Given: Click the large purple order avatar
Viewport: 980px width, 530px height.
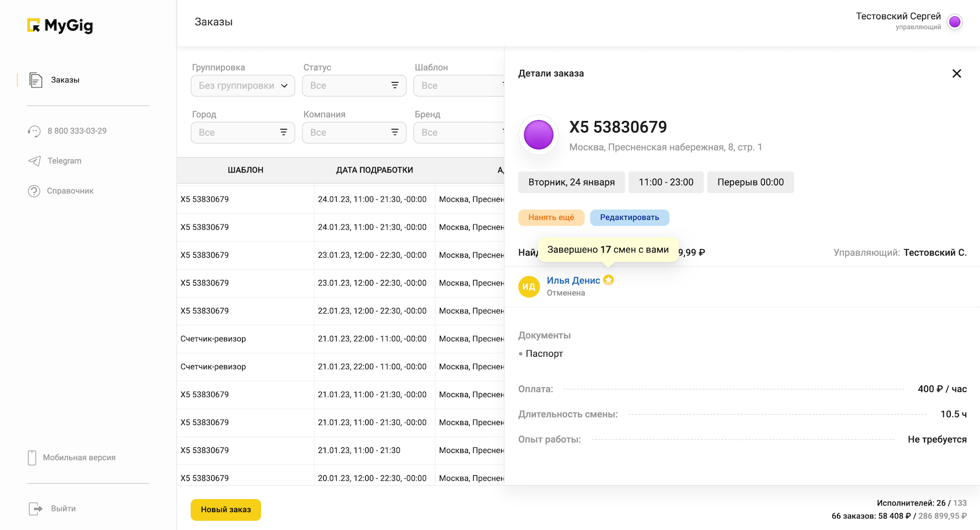Looking at the screenshot, I should click(x=538, y=135).
